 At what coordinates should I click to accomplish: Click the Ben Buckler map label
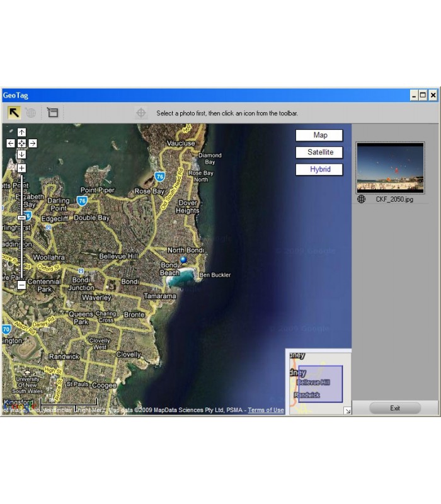coord(215,275)
